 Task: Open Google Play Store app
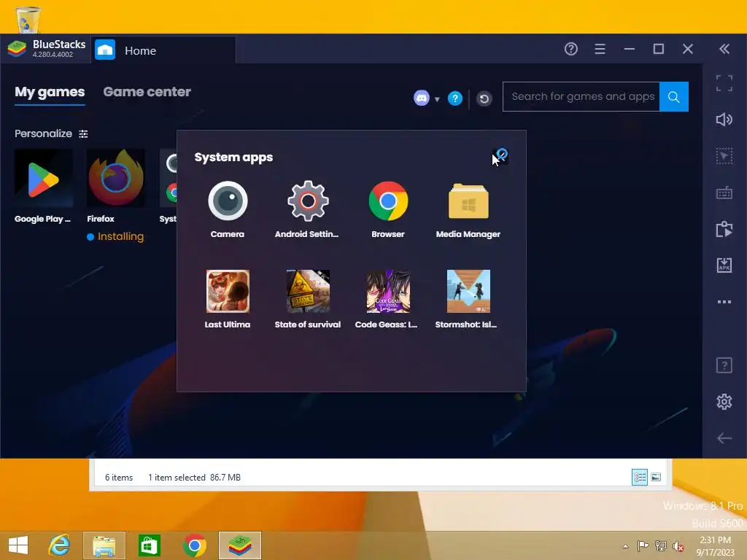[43, 179]
